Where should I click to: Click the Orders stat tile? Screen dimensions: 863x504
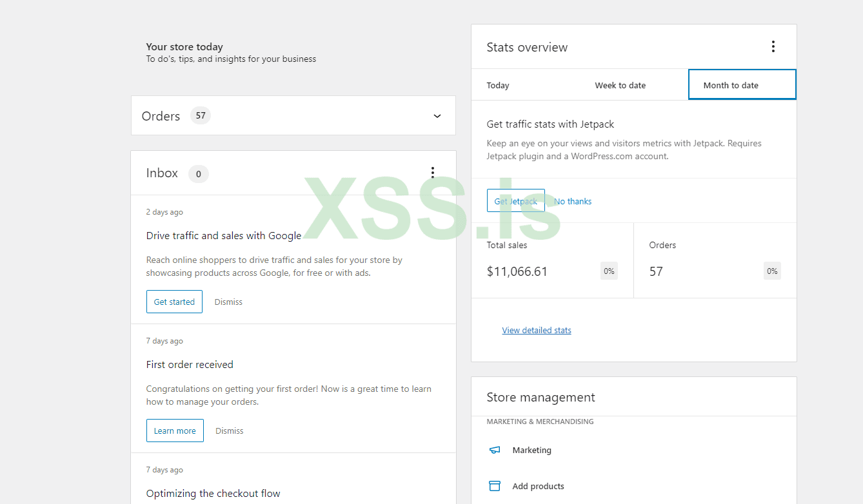(715, 260)
